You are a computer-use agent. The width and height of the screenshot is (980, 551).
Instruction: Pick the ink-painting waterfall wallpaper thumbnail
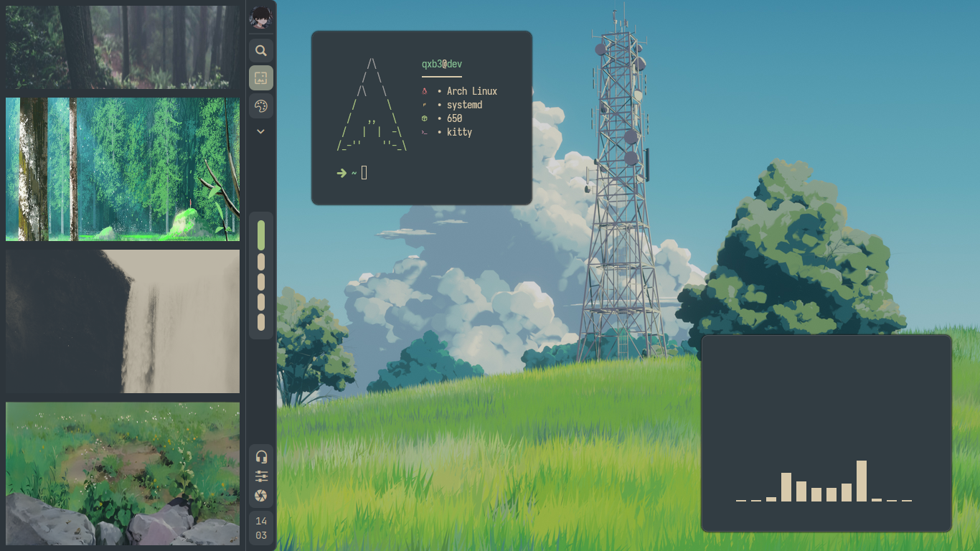pyautogui.click(x=123, y=321)
